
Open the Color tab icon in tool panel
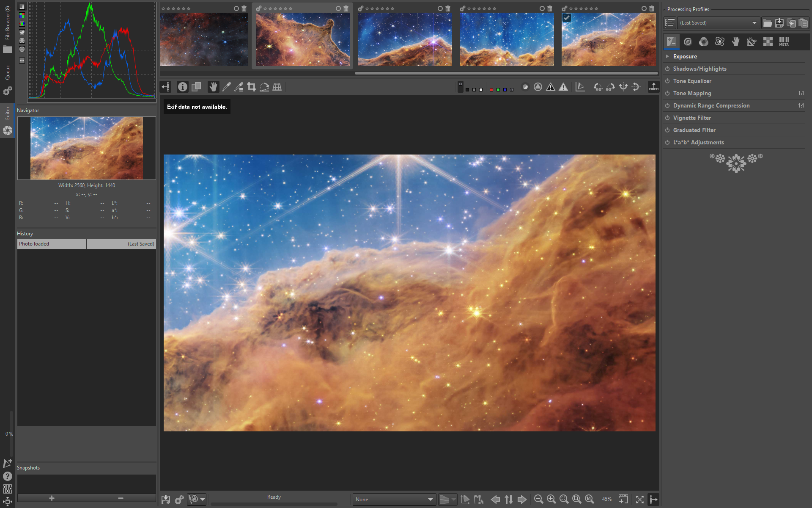pos(704,41)
